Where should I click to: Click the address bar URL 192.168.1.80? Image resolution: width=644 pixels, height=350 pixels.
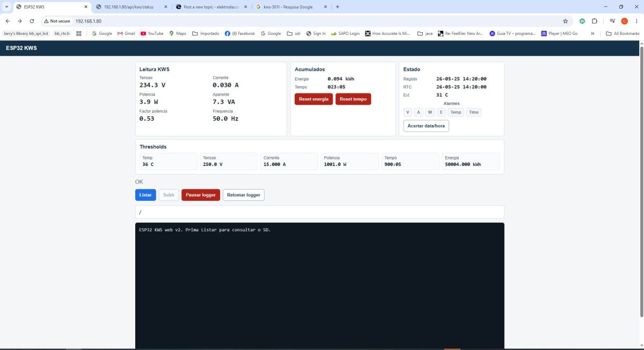click(x=89, y=21)
